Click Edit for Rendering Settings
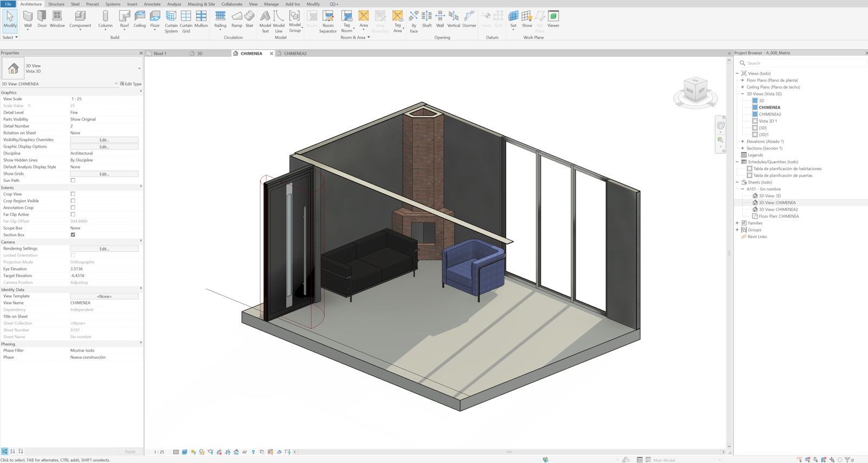The height and width of the screenshot is (463, 868). coord(104,249)
